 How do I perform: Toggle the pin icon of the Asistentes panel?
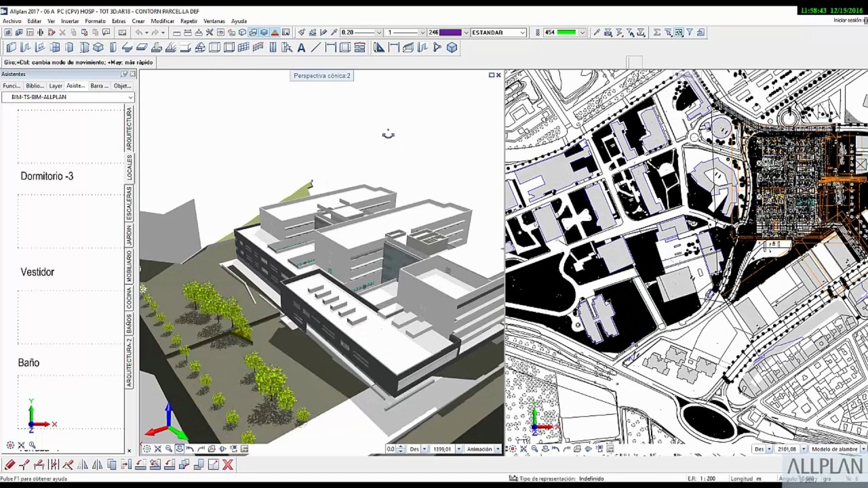tap(124, 74)
